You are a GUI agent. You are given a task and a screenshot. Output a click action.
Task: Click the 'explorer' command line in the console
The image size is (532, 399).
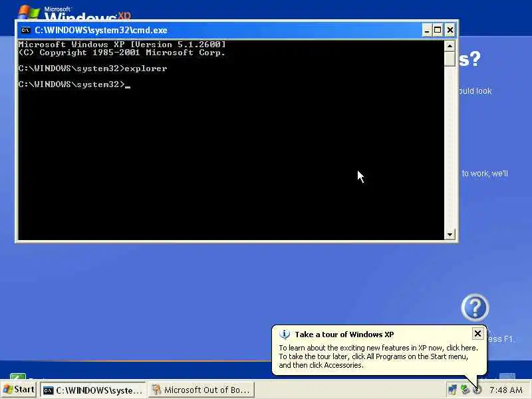point(92,68)
